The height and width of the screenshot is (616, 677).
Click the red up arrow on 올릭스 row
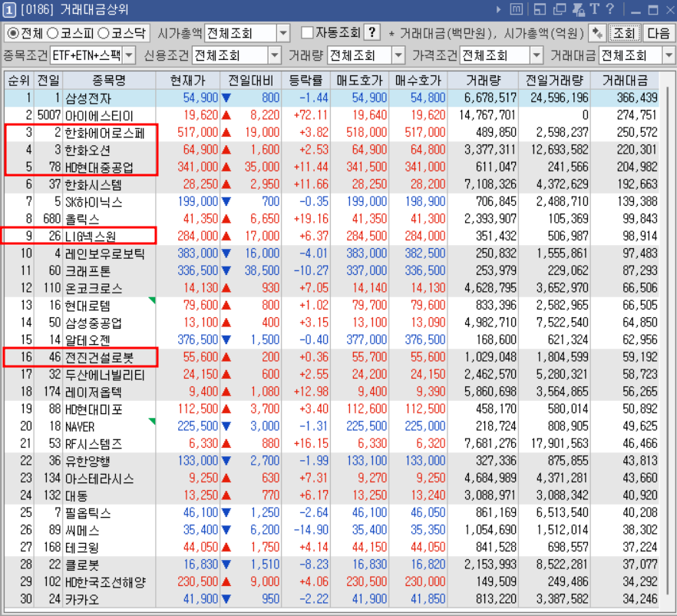[226, 219]
